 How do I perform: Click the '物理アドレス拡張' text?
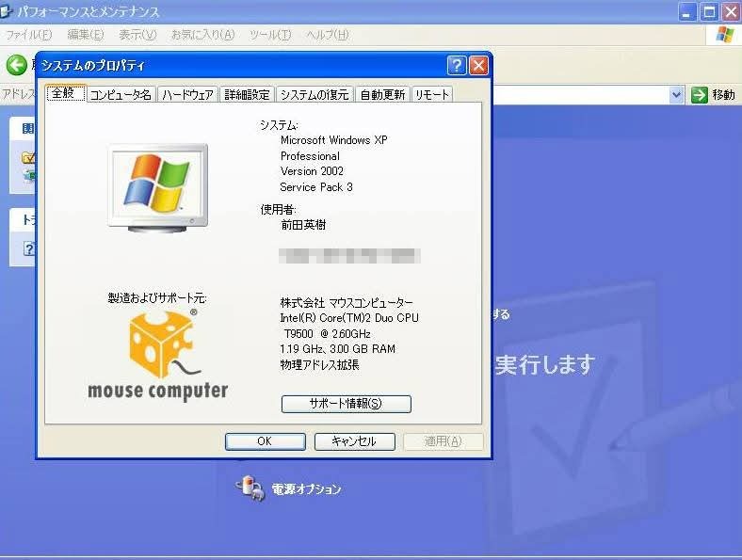(319, 364)
